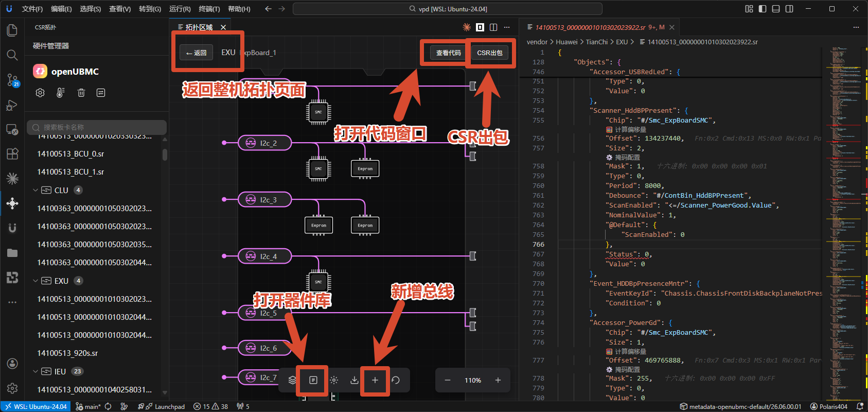Open the sun-shaped settings icon in topology toolbar
The height and width of the screenshot is (412, 868).
334,380
